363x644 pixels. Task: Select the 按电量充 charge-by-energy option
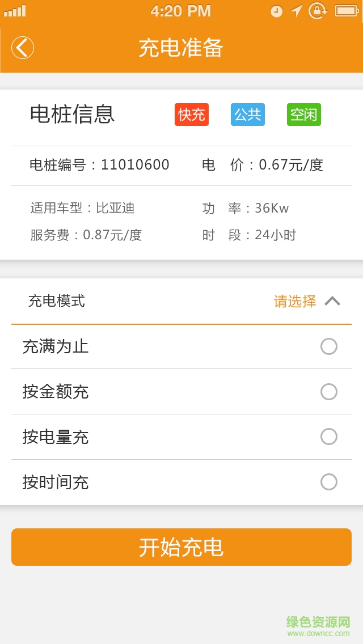click(x=328, y=437)
